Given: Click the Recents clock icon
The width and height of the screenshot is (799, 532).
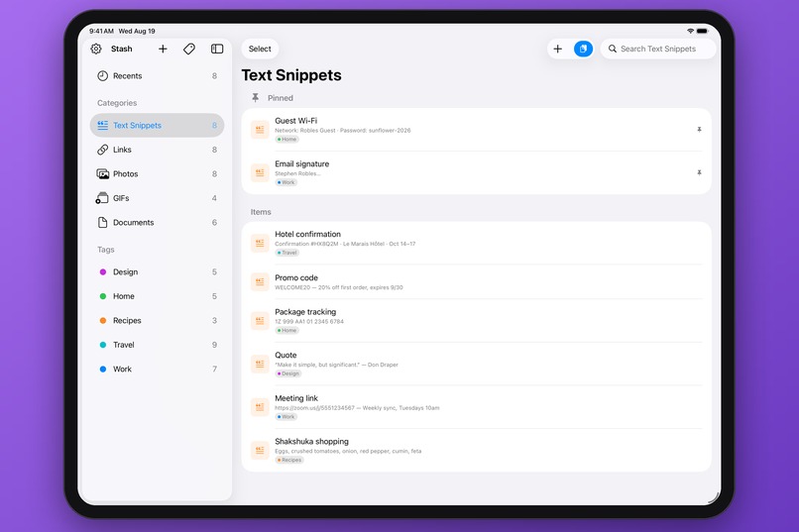Looking at the screenshot, I should click(102, 76).
